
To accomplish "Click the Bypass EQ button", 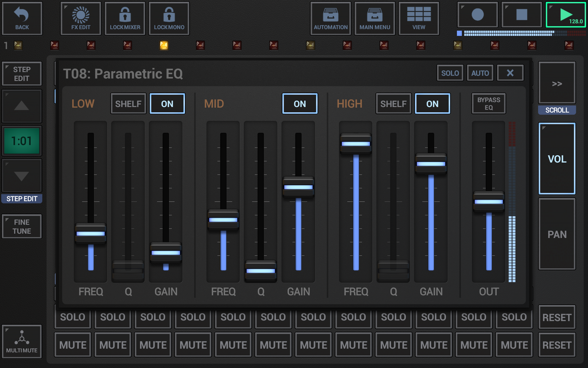I will (x=488, y=104).
